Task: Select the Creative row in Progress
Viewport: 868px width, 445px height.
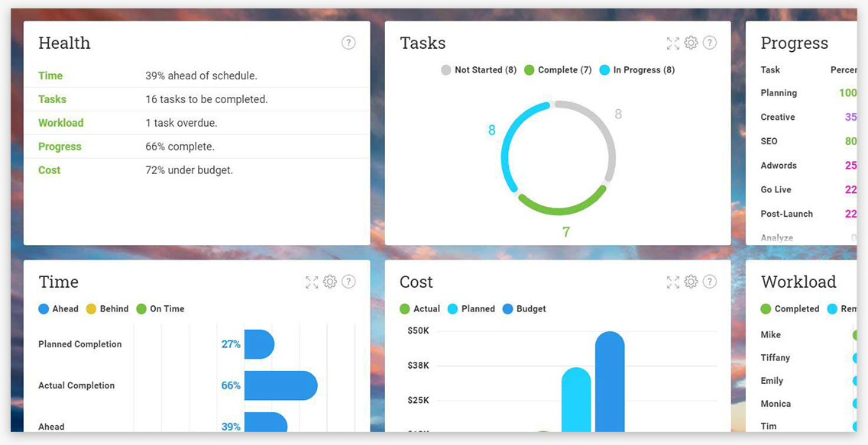Action: pyautogui.click(x=808, y=118)
